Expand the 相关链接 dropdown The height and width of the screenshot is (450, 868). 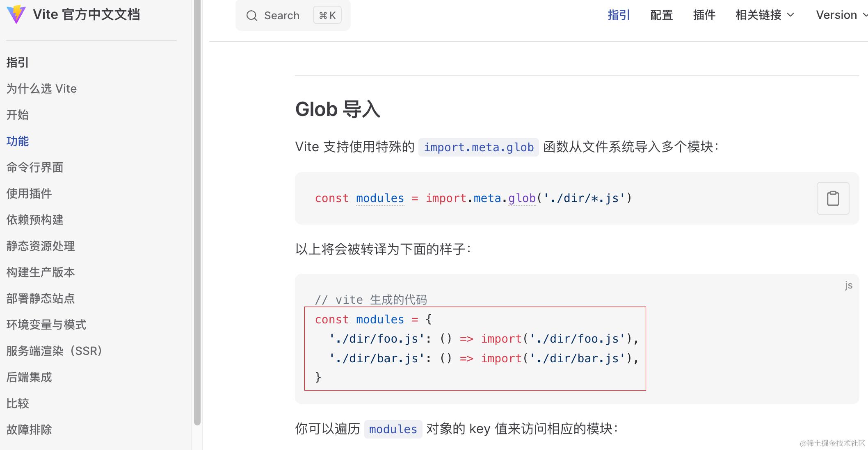pyautogui.click(x=758, y=15)
